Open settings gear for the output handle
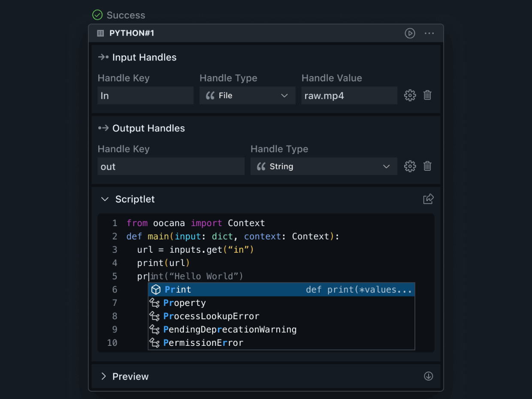 click(x=410, y=166)
